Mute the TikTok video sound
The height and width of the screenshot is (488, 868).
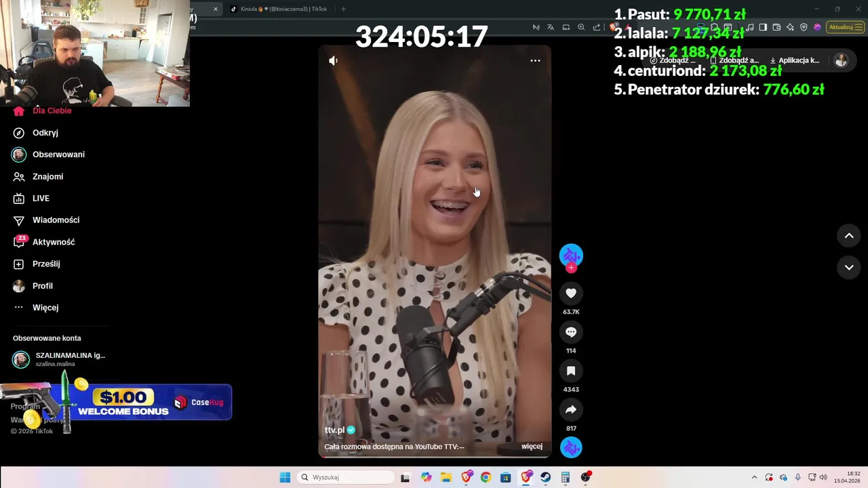[x=333, y=61]
